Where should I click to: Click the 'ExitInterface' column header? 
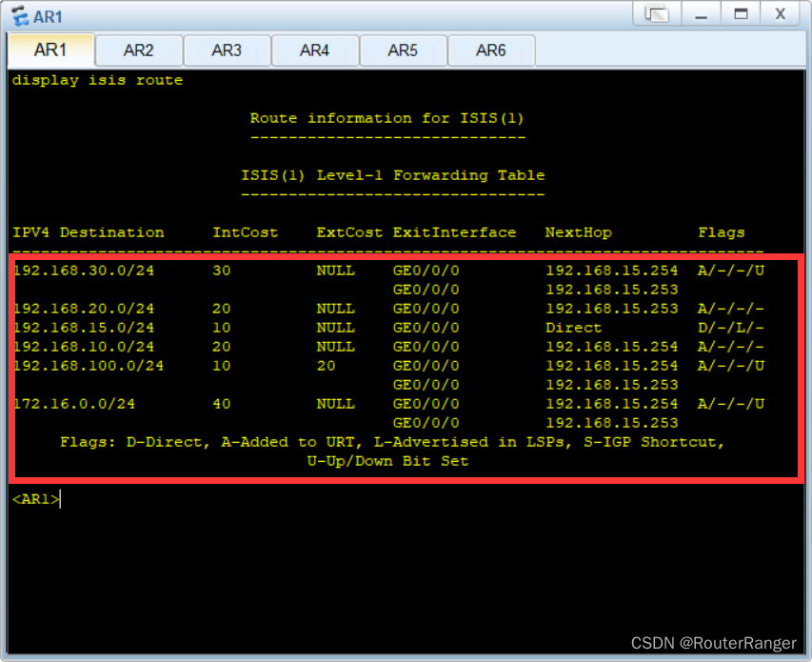[x=454, y=232]
